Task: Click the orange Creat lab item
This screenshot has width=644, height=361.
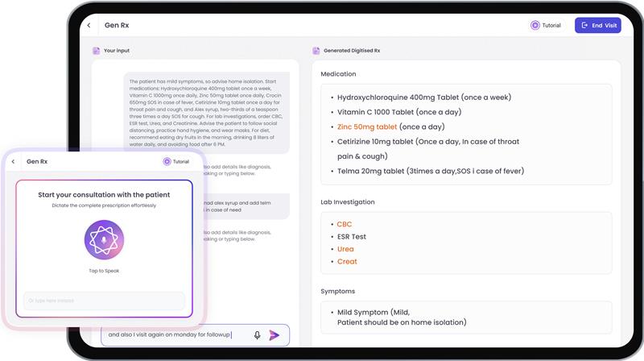Action: (x=347, y=261)
